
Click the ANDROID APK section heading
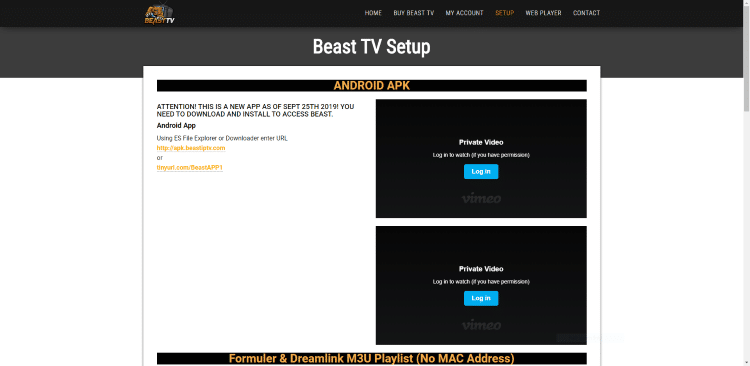(372, 86)
